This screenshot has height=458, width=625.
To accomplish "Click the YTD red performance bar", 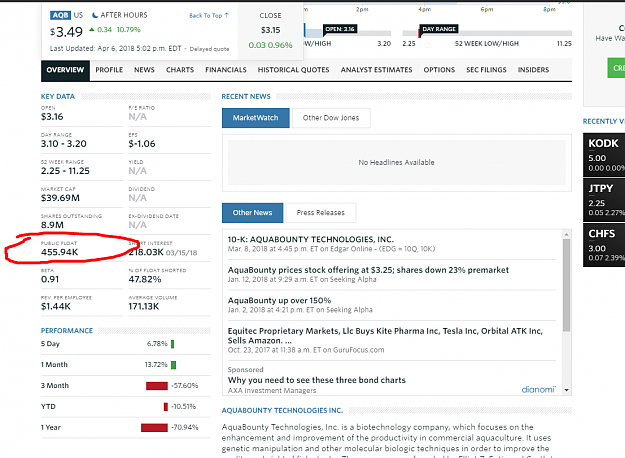I will (x=166, y=407).
